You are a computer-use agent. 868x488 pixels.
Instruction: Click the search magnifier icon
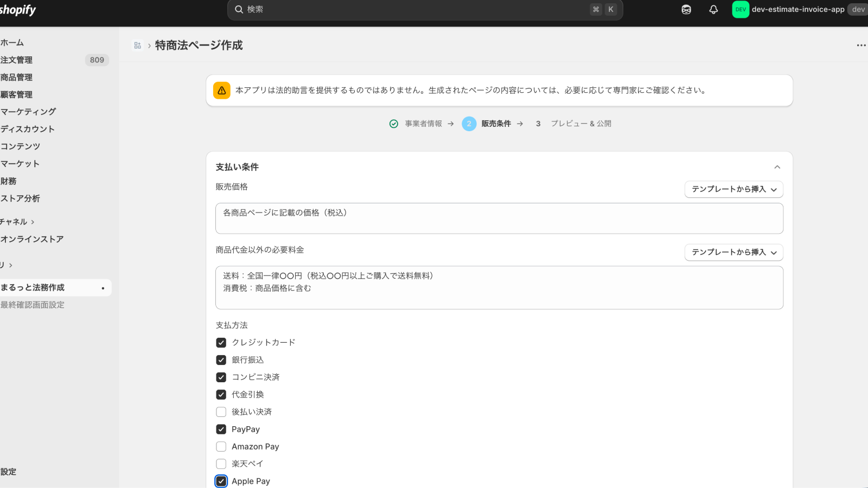239,9
